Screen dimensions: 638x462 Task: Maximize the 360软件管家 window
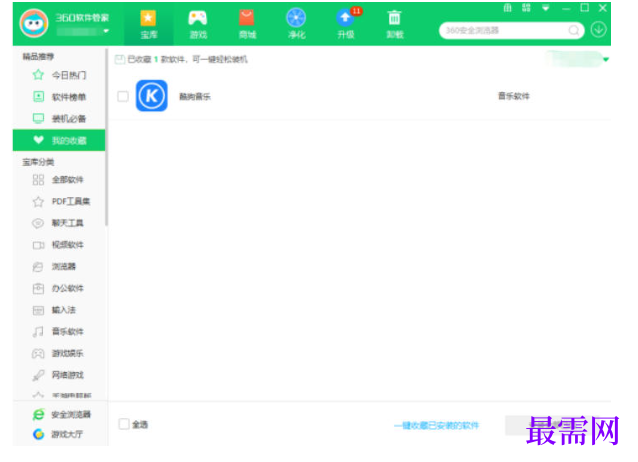click(x=584, y=8)
